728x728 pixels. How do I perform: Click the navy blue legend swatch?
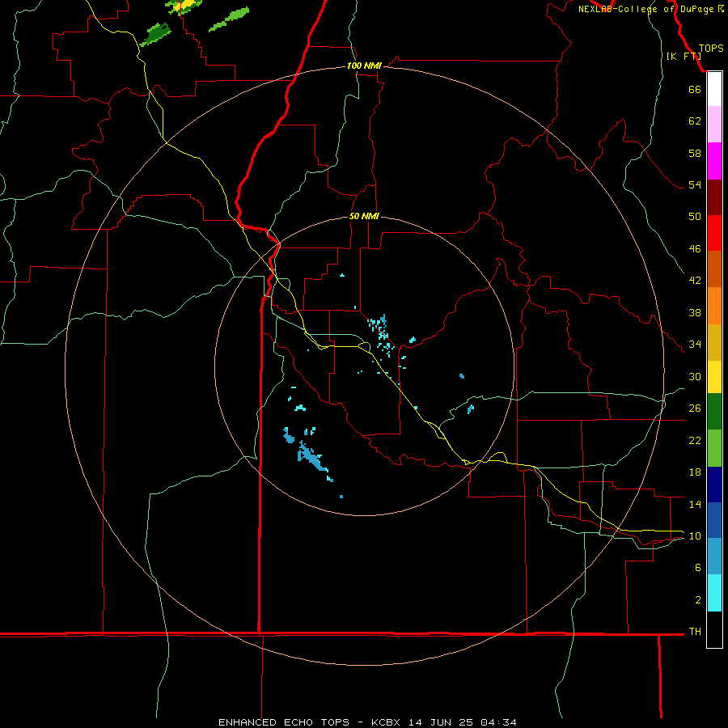tap(714, 485)
